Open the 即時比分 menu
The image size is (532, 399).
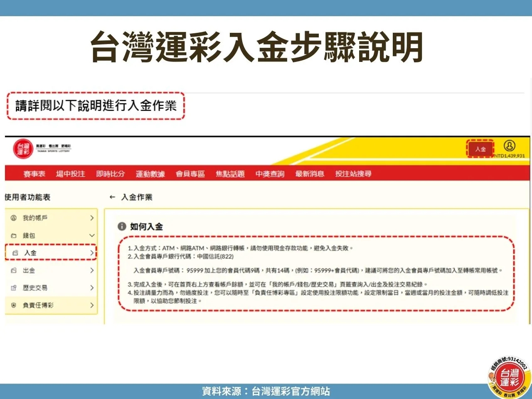tap(110, 174)
